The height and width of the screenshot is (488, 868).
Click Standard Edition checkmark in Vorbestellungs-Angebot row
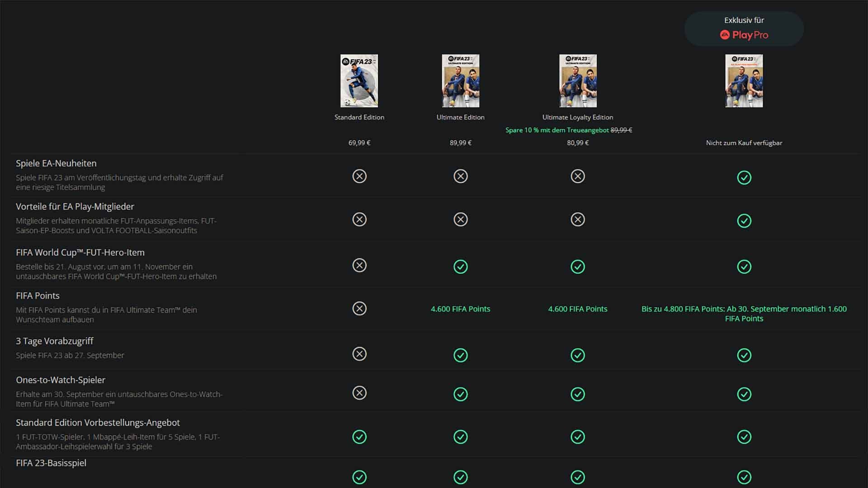pyautogui.click(x=359, y=437)
